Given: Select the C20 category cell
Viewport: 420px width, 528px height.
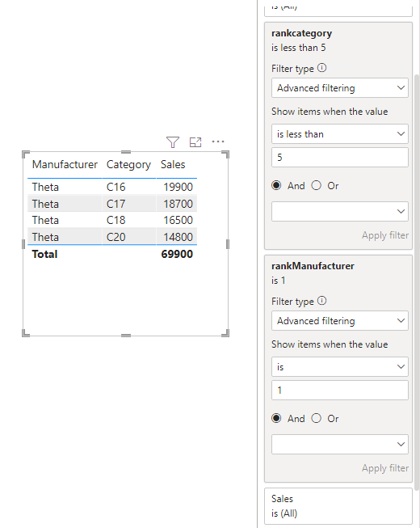Looking at the screenshot, I should point(115,237).
